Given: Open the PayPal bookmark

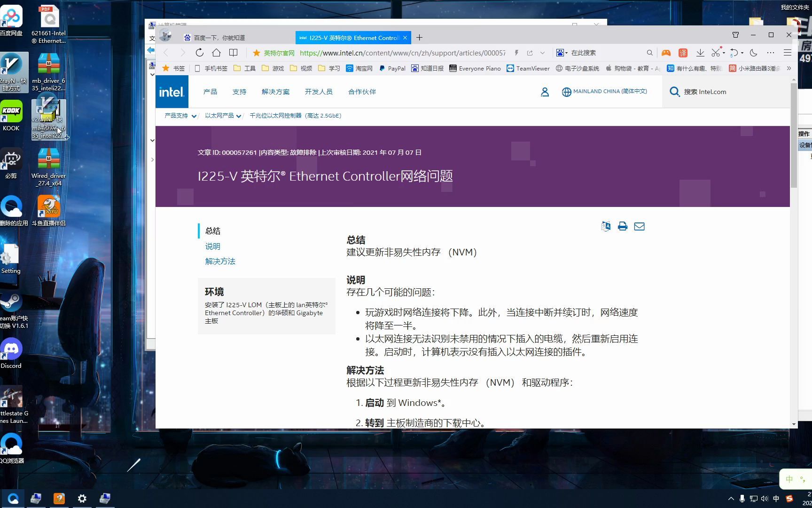Looking at the screenshot, I should pyautogui.click(x=392, y=68).
